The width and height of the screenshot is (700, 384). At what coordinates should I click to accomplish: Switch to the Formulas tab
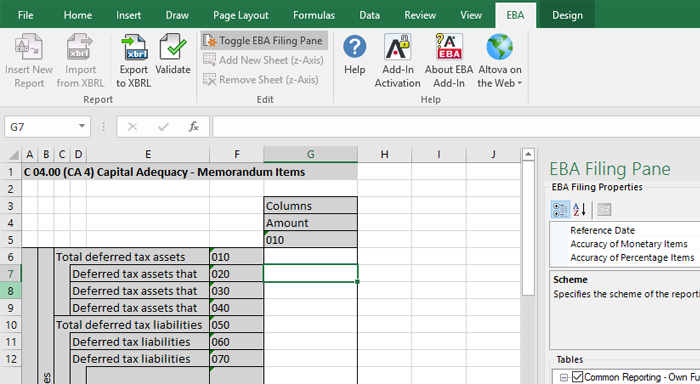(314, 15)
